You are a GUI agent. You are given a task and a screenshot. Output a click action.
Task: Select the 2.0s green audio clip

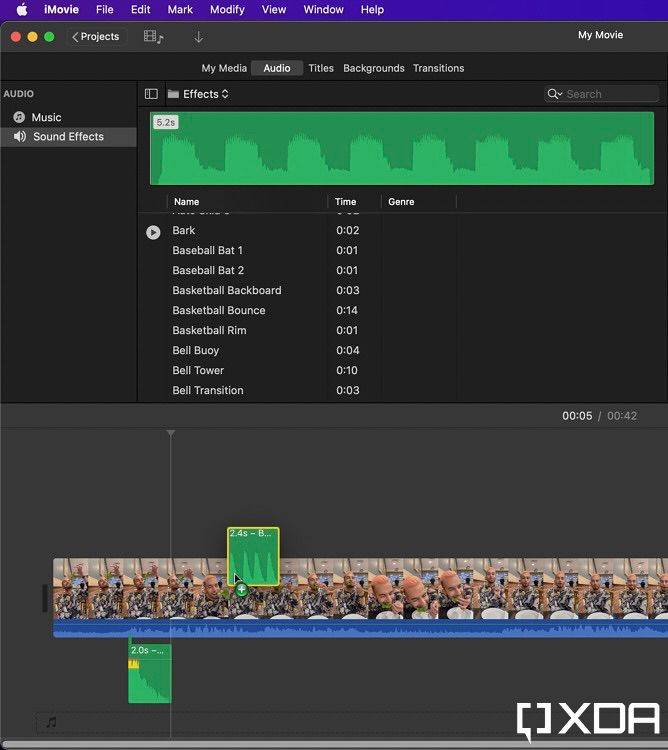(150, 674)
